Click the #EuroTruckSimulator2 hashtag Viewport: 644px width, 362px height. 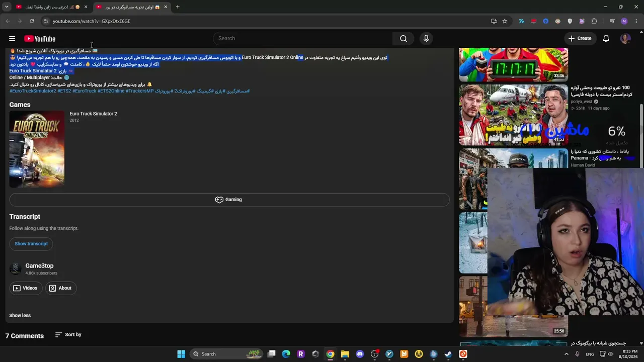(33, 91)
